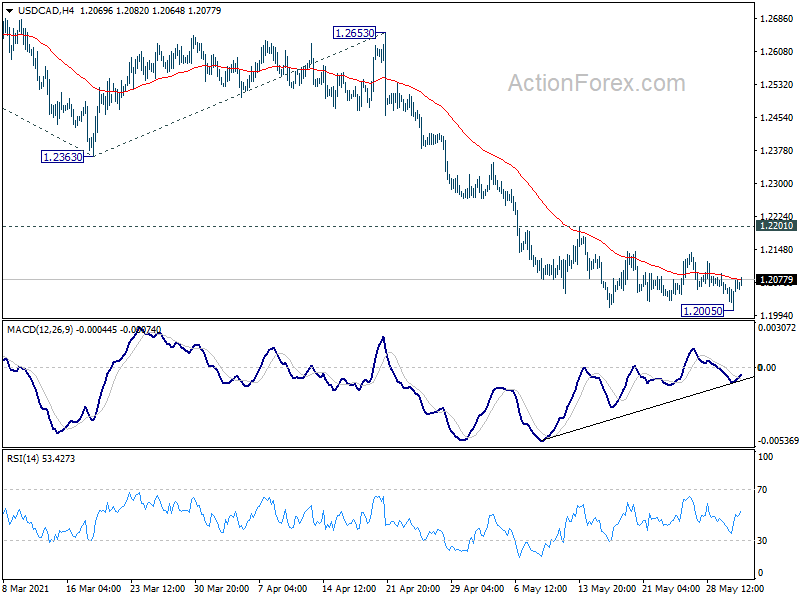
Task: Click the RSI 30 level label
Action: pyautogui.click(x=762, y=541)
